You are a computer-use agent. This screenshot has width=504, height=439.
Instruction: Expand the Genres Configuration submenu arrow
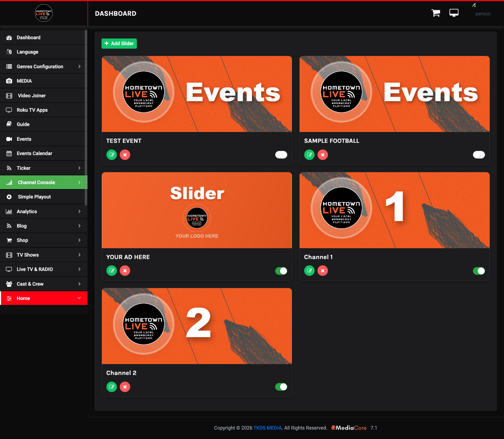click(79, 67)
